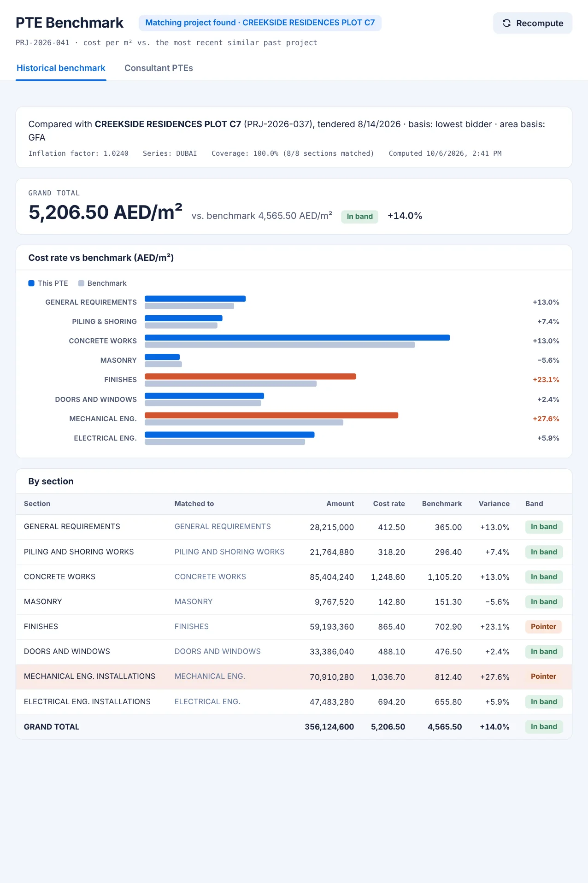Select the cost rate value 1,036.70
Viewport: 588px width, 883px height.
388,677
